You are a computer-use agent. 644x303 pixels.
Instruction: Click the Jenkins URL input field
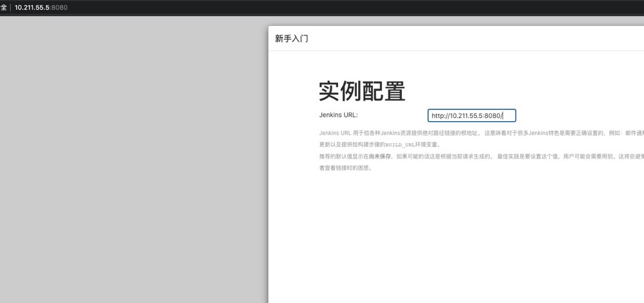click(x=471, y=116)
